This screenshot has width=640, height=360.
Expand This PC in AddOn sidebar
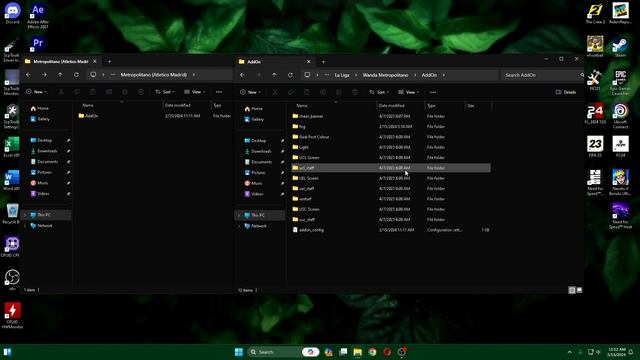pyautogui.click(x=239, y=215)
